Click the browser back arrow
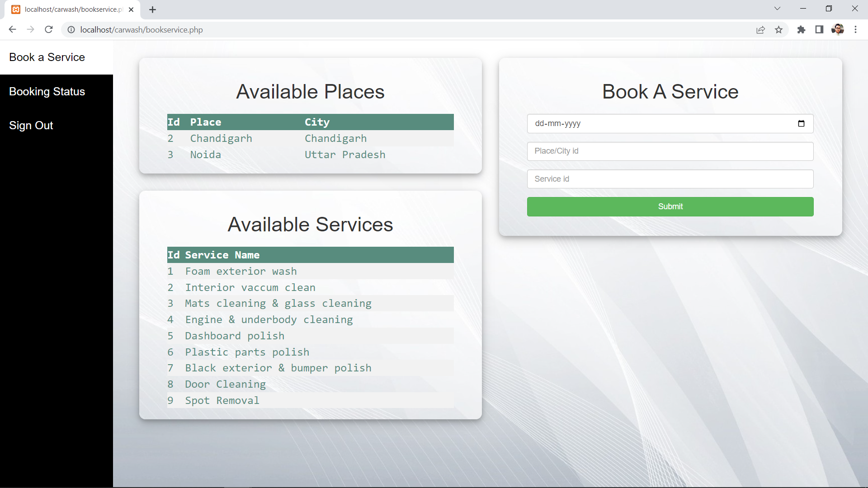The height and width of the screenshot is (488, 868). coord(12,29)
